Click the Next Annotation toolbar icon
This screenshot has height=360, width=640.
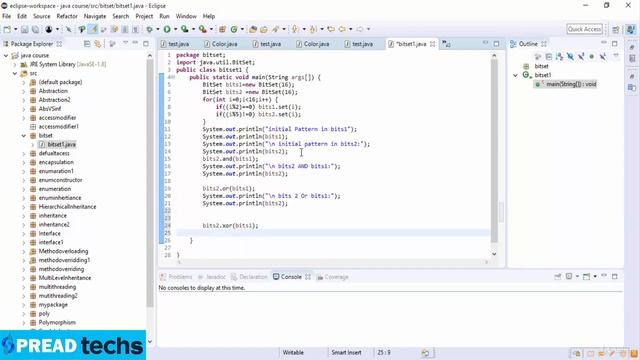(294, 29)
